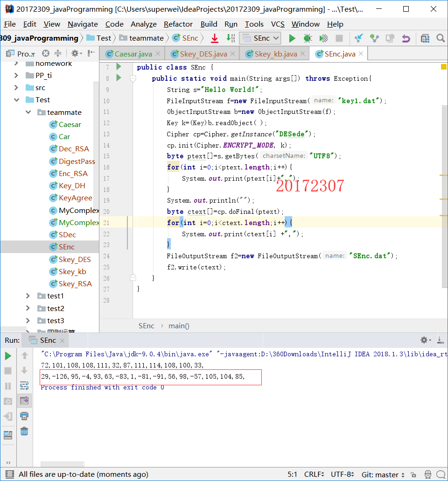This screenshot has width=448, height=481.
Task: Change UTF-8 encoding in status bar
Action: pos(343,474)
